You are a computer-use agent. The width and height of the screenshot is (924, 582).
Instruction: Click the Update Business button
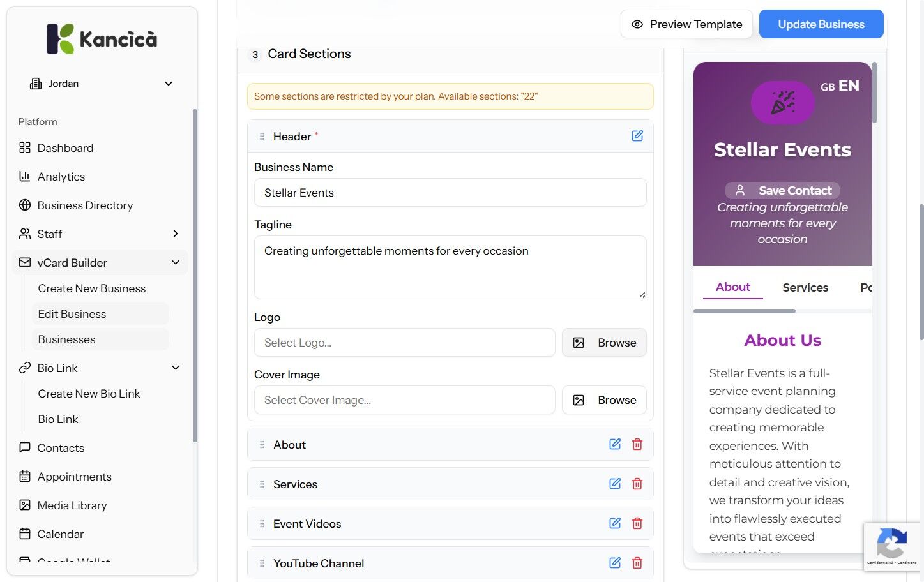(821, 24)
